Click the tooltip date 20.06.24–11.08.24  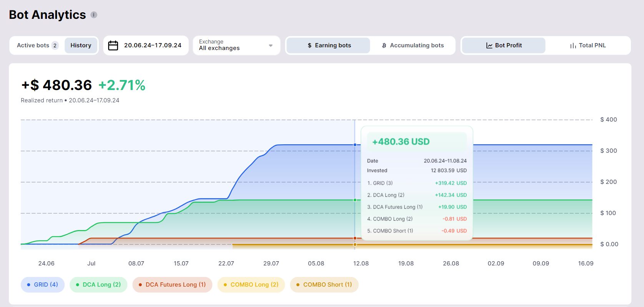445,161
